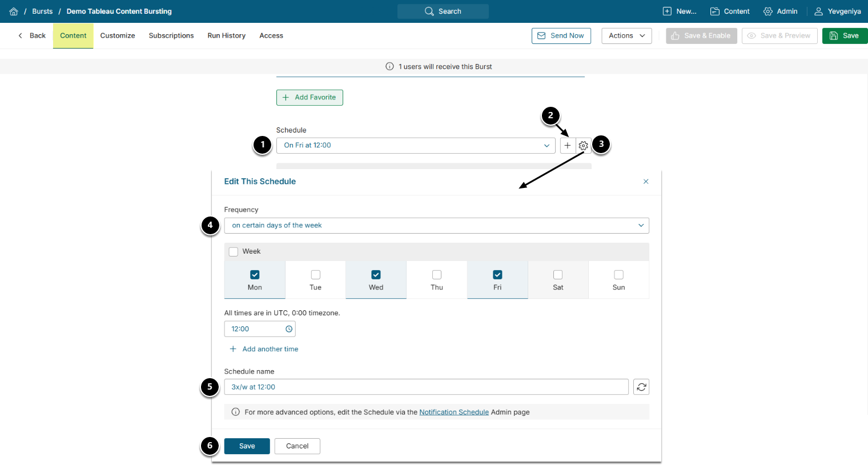Image resolution: width=868 pixels, height=469 pixels.
Task: Check the Sun checkbox
Action: coord(618,275)
